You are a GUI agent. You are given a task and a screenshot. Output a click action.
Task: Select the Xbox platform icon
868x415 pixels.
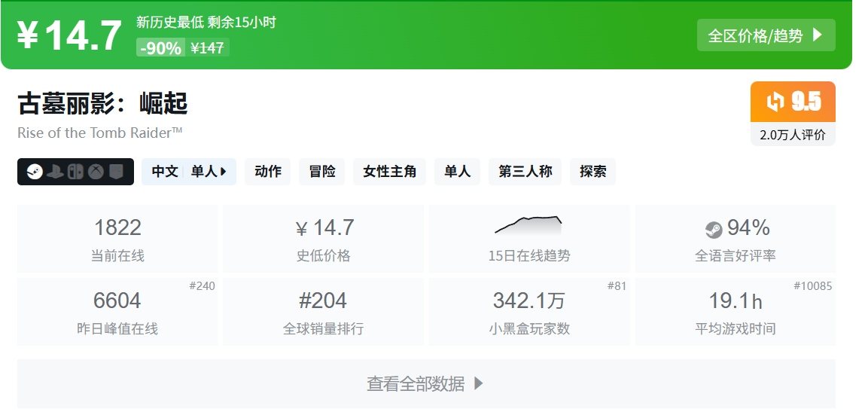click(x=96, y=172)
